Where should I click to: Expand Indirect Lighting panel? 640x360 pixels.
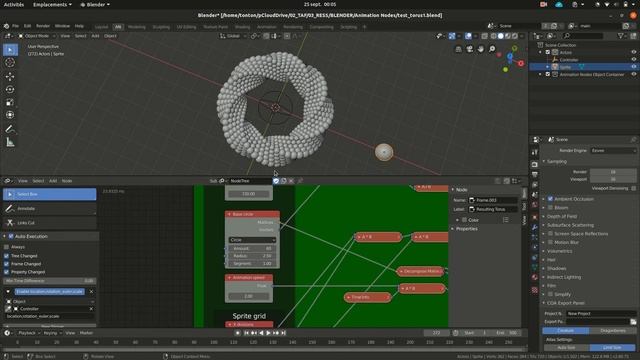pyautogui.click(x=563, y=277)
